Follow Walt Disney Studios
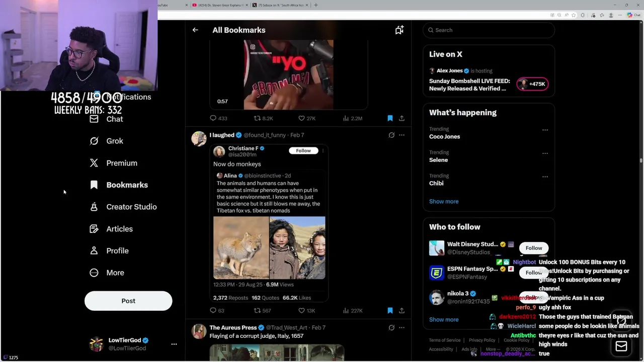 (x=534, y=248)
